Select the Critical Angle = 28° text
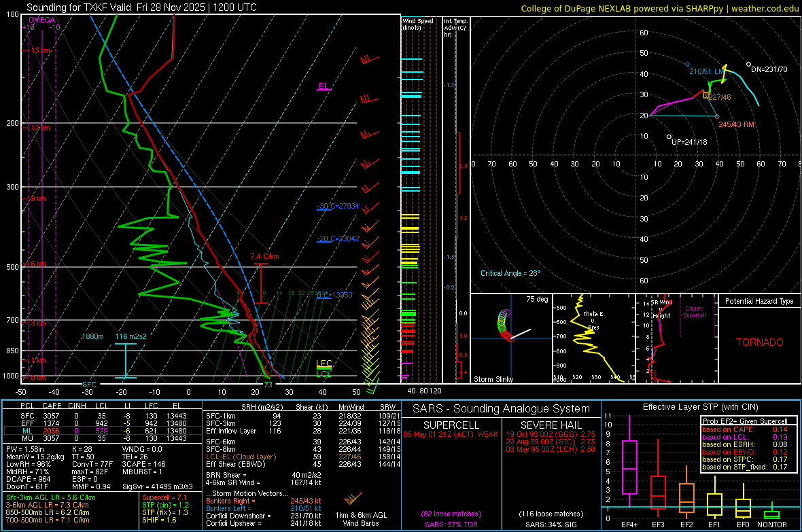The height and width of the screenshot is (532, 802). point(510,273)
